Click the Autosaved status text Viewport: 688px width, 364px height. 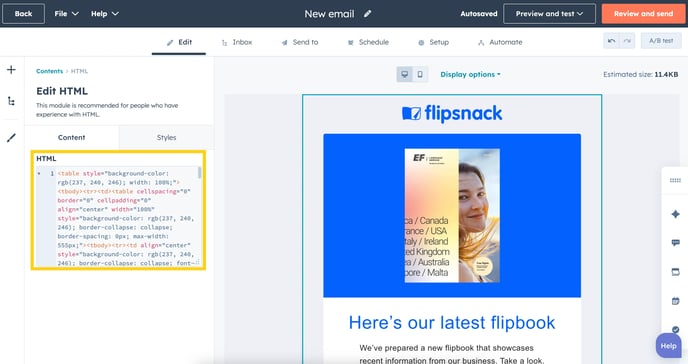coord(479,14)
